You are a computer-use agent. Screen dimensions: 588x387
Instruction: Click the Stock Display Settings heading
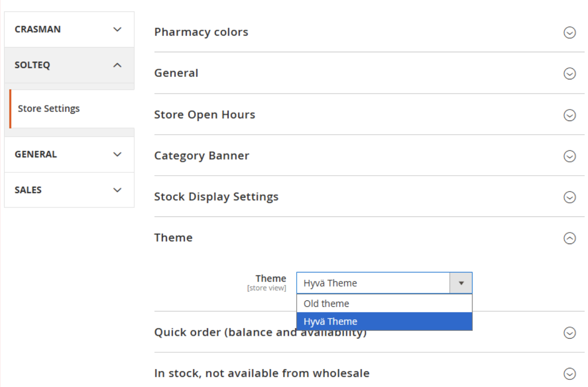[x=216, y=197]
